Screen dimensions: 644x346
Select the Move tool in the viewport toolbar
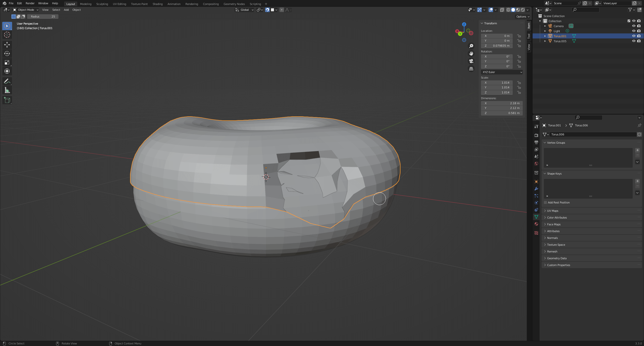tap(7, 45)
